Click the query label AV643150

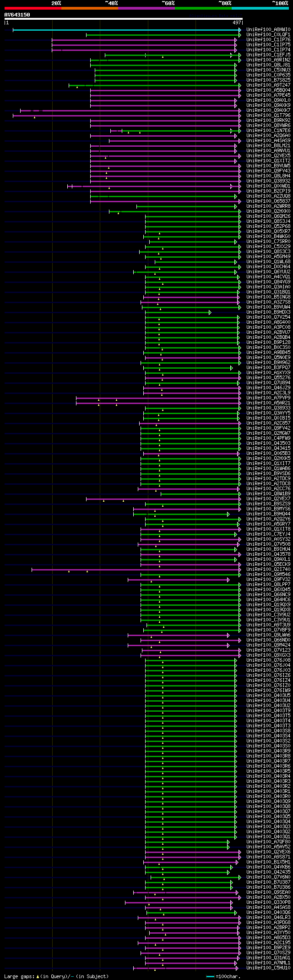17,15
